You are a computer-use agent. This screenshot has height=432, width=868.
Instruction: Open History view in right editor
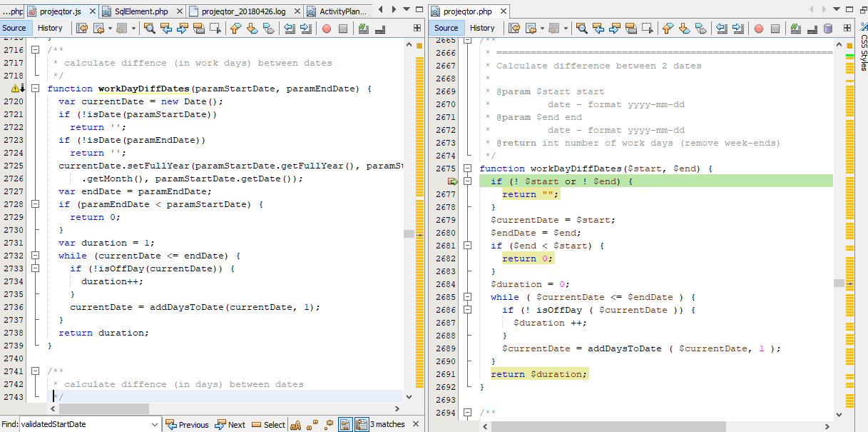[x=482, y=29]
